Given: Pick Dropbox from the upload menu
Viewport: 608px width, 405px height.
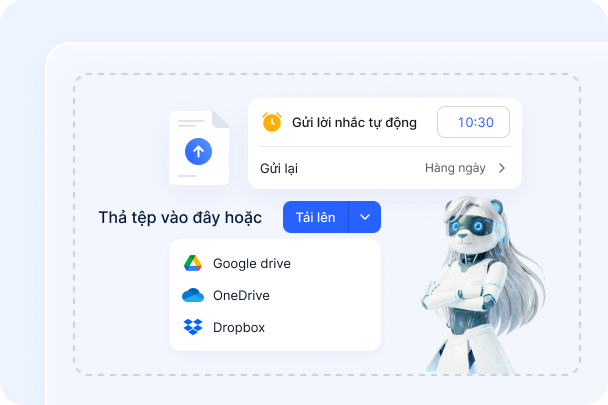Looking at the screenshot, I should 239,327.
